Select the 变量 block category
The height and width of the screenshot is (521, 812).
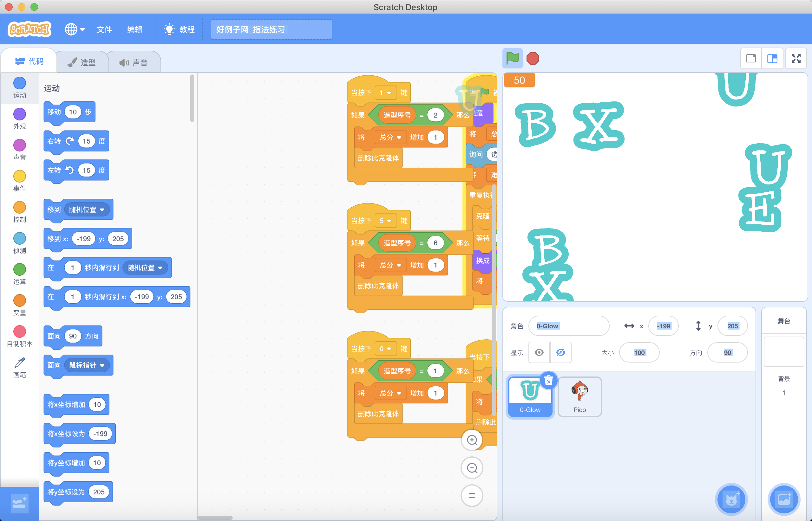click(20, 305)
